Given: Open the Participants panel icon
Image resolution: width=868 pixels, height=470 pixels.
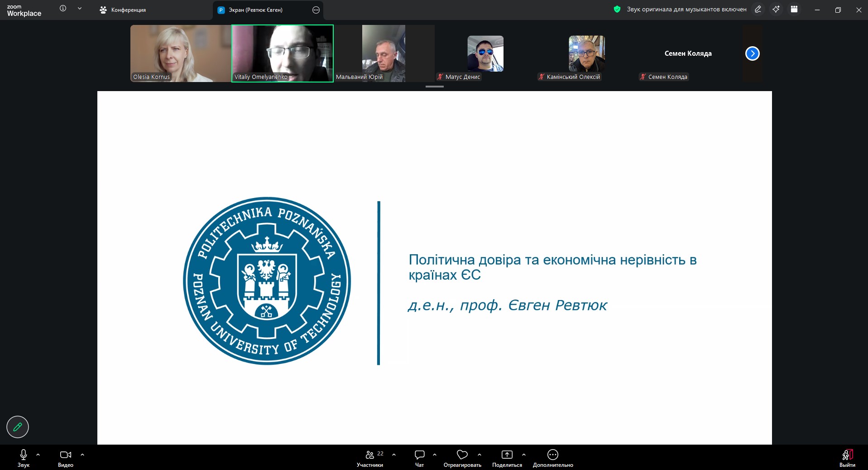Looking at the screenshot, I should point(370,455).
